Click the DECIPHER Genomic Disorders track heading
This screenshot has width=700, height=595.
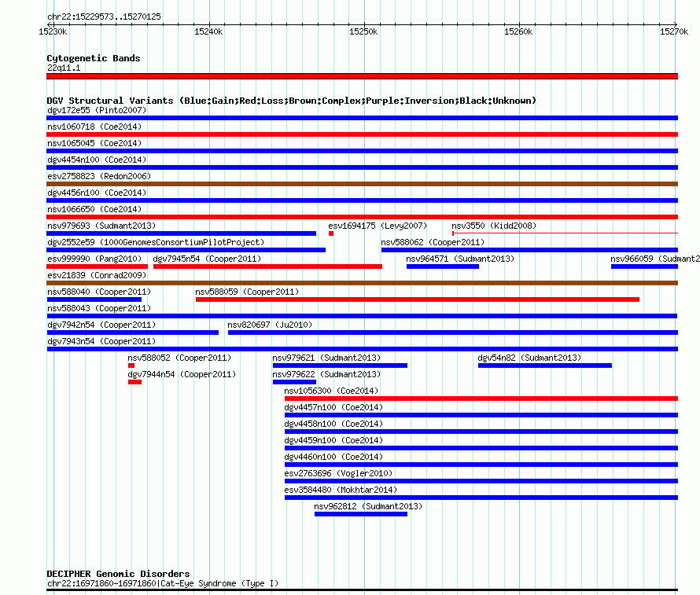[118, 574]
